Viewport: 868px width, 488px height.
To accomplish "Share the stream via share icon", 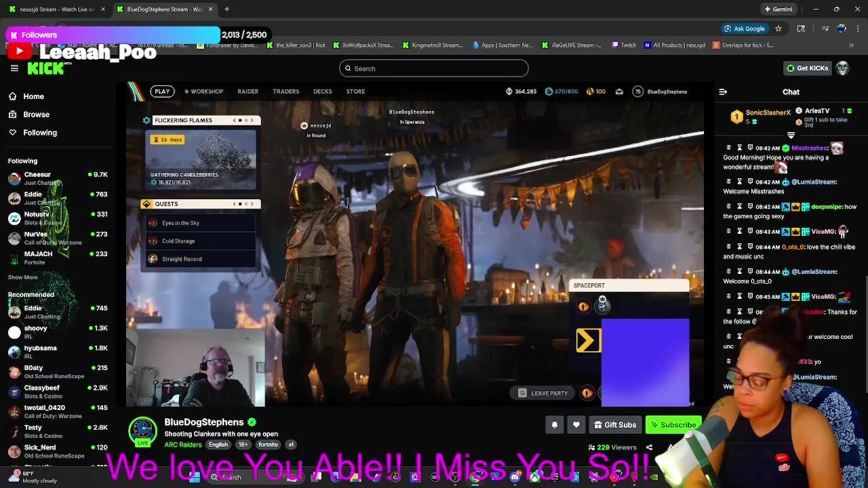I will [x=649, y=447].
